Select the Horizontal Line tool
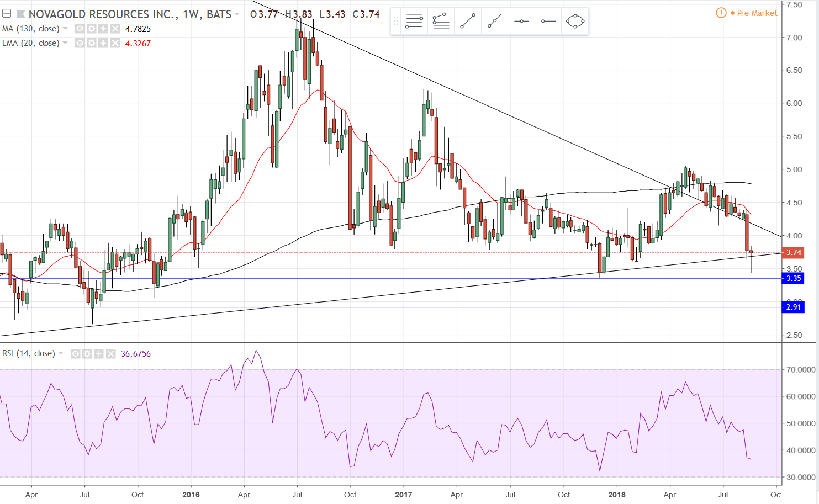Viewport: 819px width, 504px height. pyautogui.click(x=521, y=22)
